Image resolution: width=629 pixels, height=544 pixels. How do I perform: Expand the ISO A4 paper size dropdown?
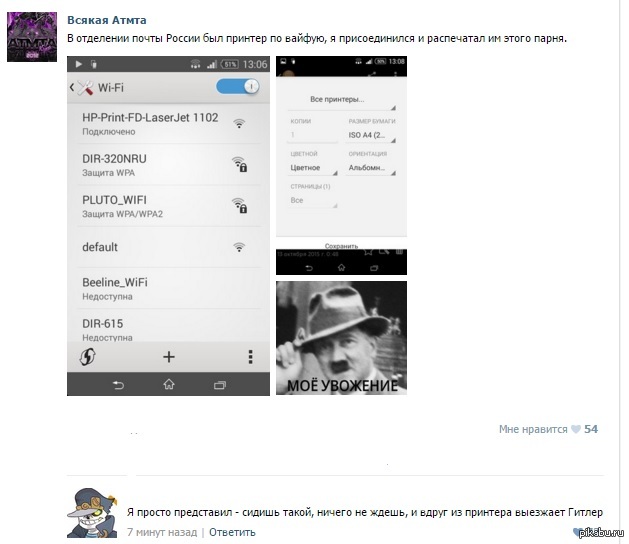pyautogui.click(x=372, y=135)
